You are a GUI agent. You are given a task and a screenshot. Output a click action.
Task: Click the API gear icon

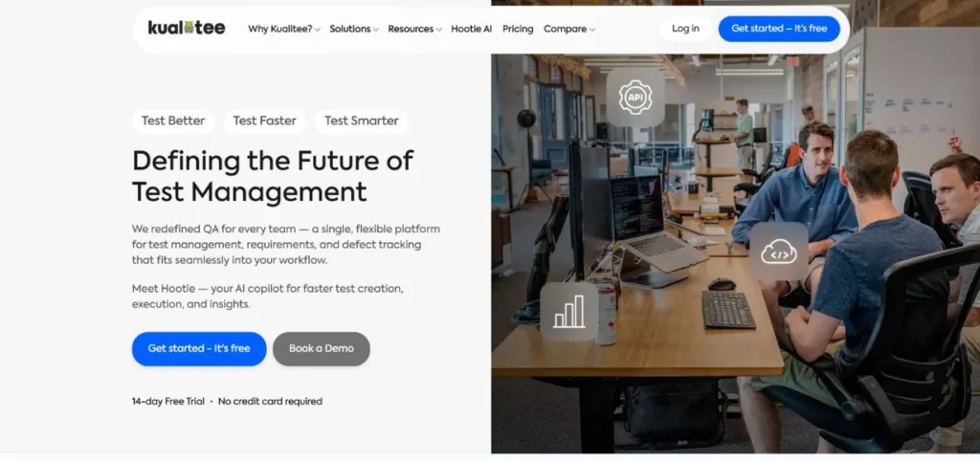pyautogui.click(x=635, y=97)
